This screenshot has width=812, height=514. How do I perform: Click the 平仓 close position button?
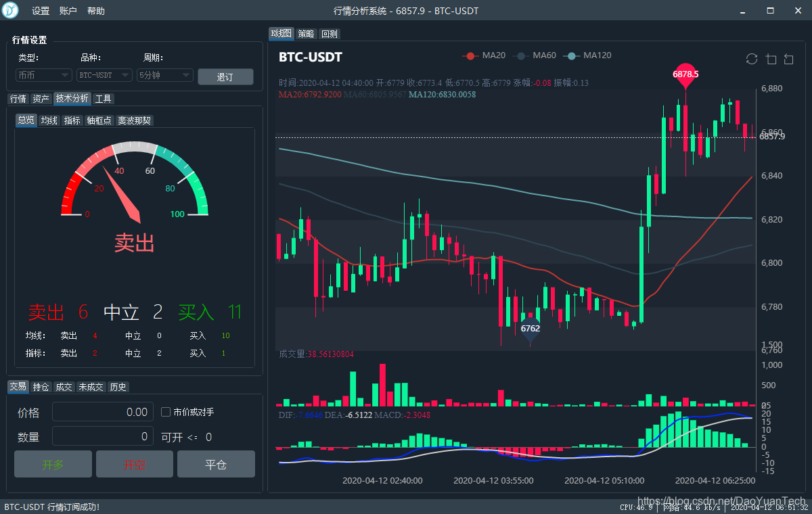click(216, 464)
